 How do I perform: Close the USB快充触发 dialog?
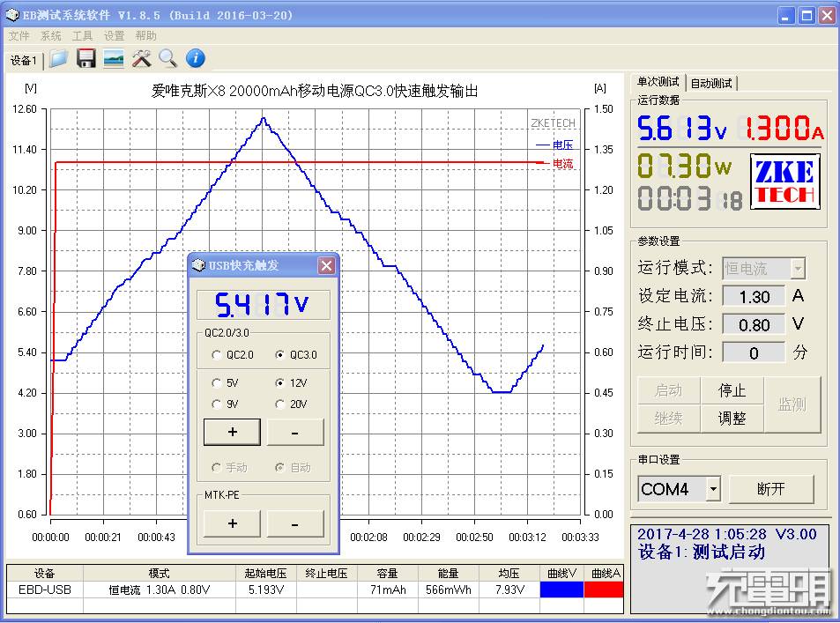coord(326,265)
